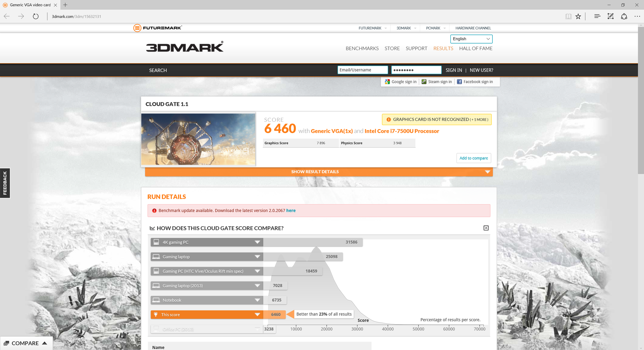Click the New User? link
The image size is (644, 350).
(481, 70)
